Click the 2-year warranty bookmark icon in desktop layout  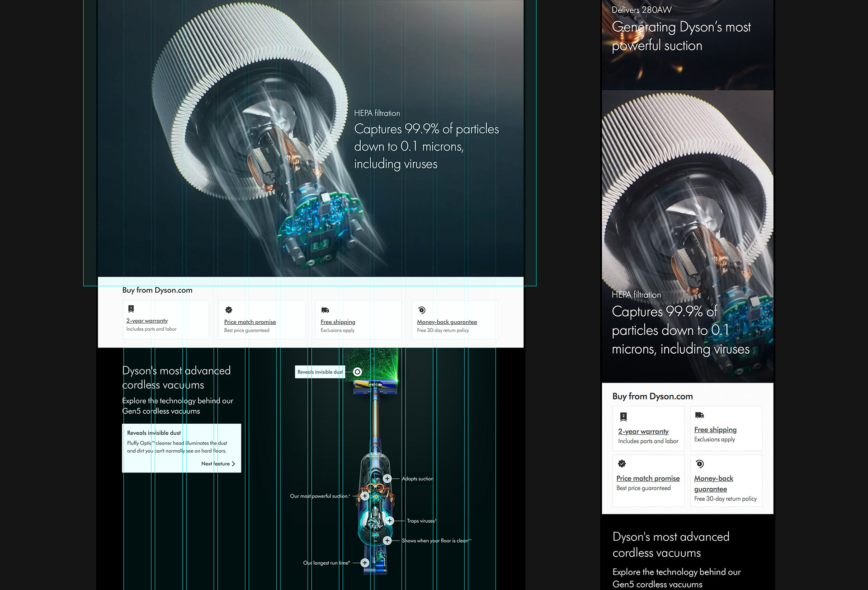pos(131,309)
